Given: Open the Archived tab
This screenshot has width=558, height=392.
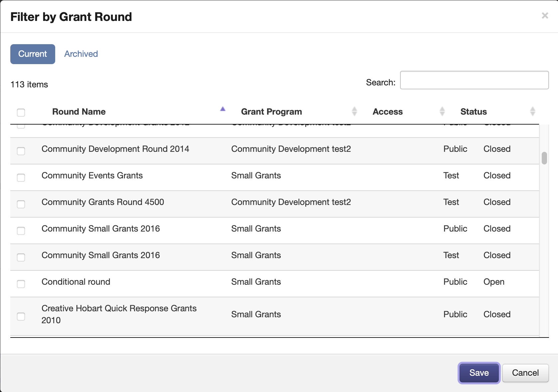Looking at the screenshot, I should pyautogui.click(x=81, y=54).
